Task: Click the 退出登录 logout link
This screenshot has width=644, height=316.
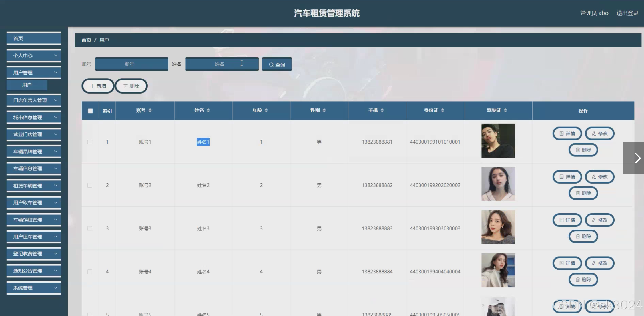Action: 627,13
